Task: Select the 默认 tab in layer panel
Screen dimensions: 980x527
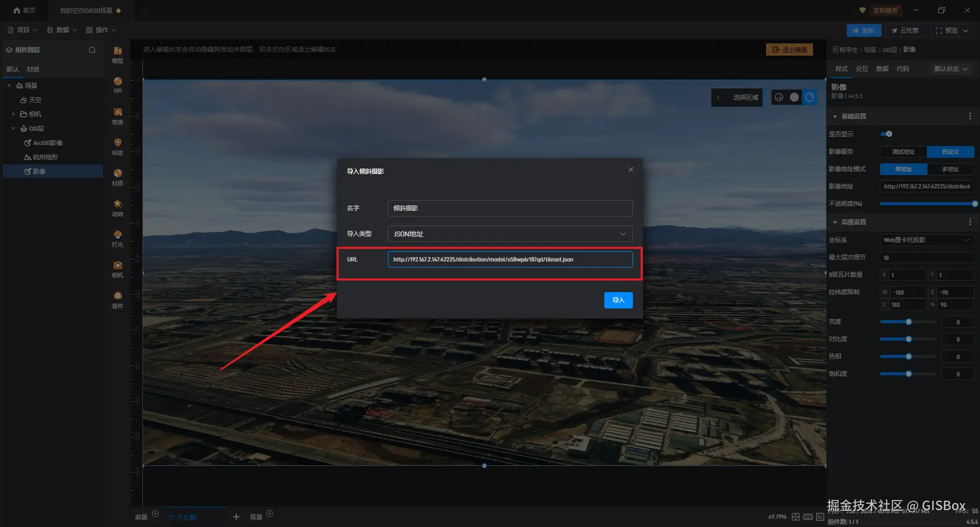Action: [12, 69]
